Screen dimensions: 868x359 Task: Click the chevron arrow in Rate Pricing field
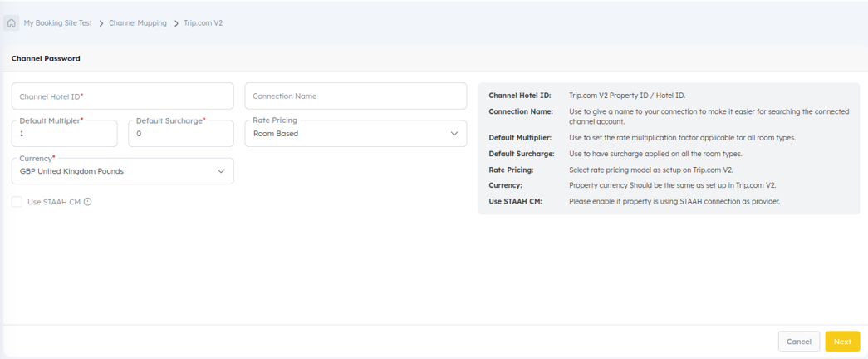click(454, 134)
